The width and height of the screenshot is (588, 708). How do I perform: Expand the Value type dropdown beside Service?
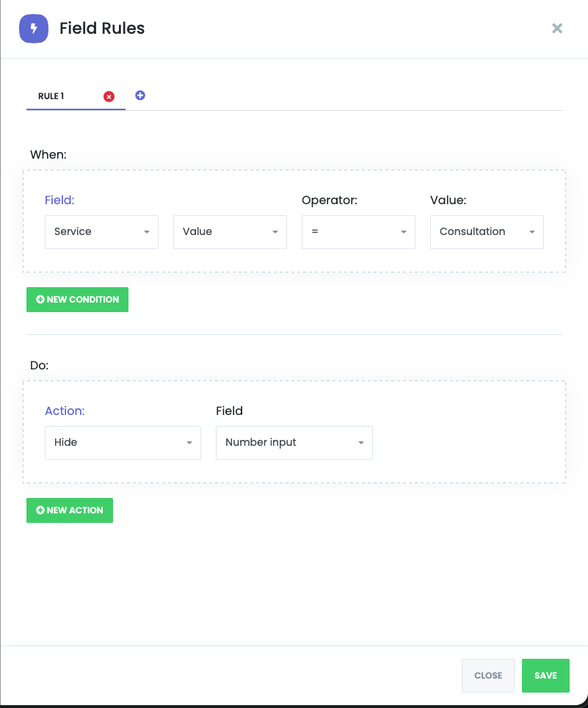230,232
